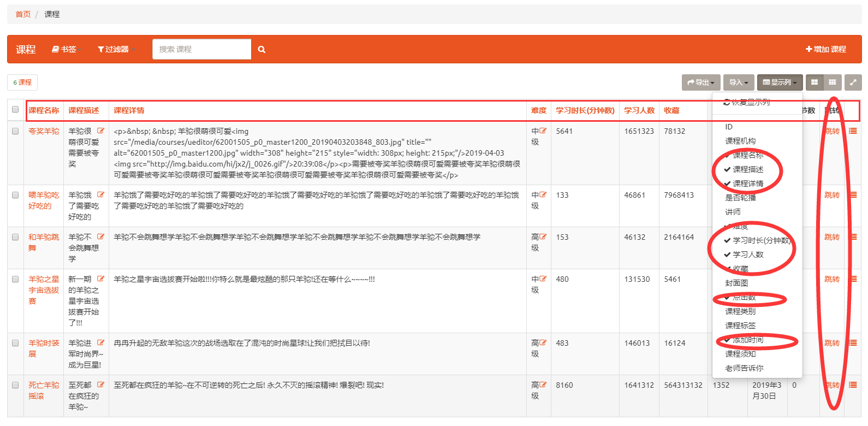Toggle 课程类别 column in display menu
Screen dimensions: 868x426
[757, 311]
